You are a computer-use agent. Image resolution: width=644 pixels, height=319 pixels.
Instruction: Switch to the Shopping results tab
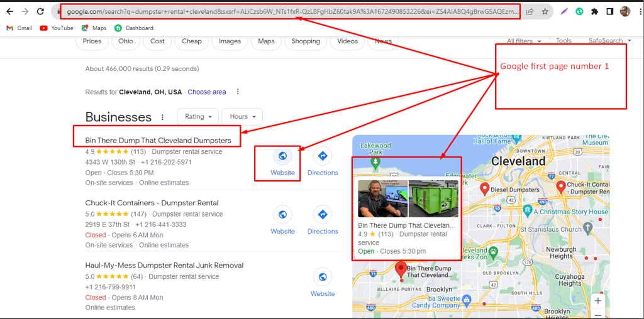pos(306,41)
